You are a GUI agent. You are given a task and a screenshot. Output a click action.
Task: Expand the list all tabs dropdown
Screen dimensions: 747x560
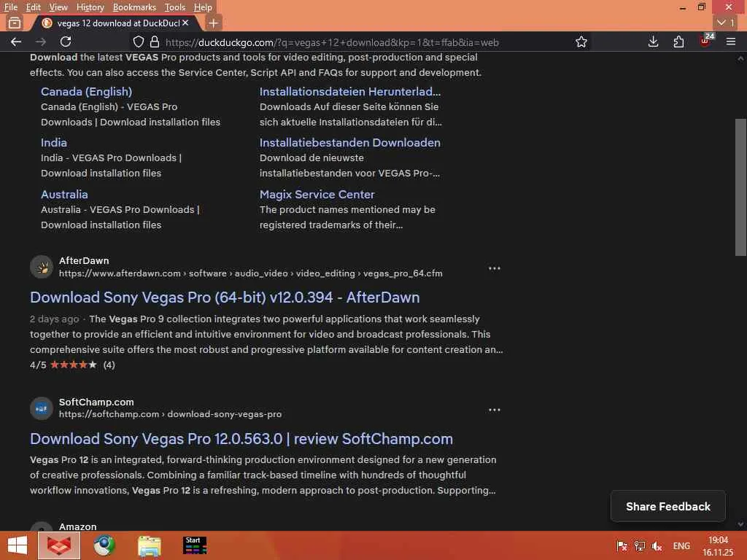pyautogui.click(x=726, y=23)
